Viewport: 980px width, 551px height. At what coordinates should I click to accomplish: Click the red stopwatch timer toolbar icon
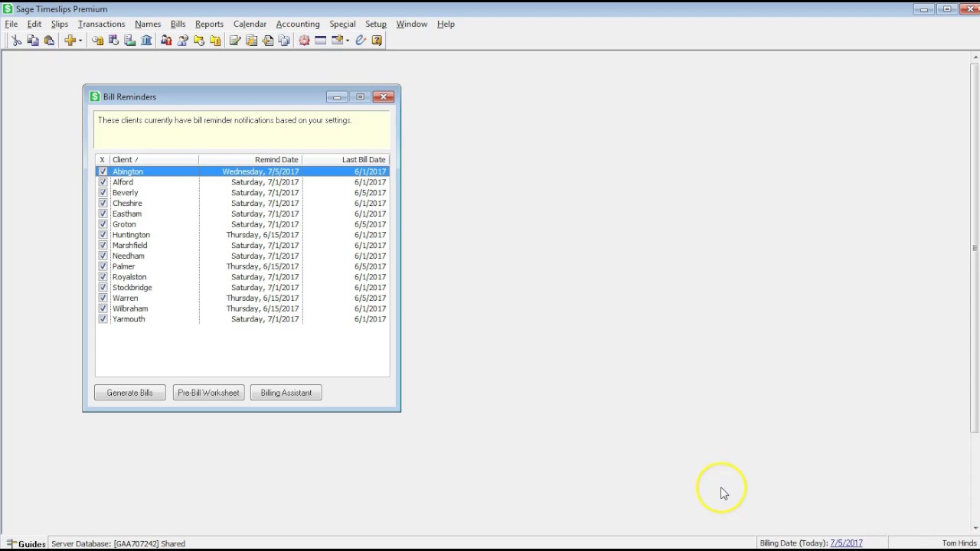pyautogui.click(x=304, y=41)
